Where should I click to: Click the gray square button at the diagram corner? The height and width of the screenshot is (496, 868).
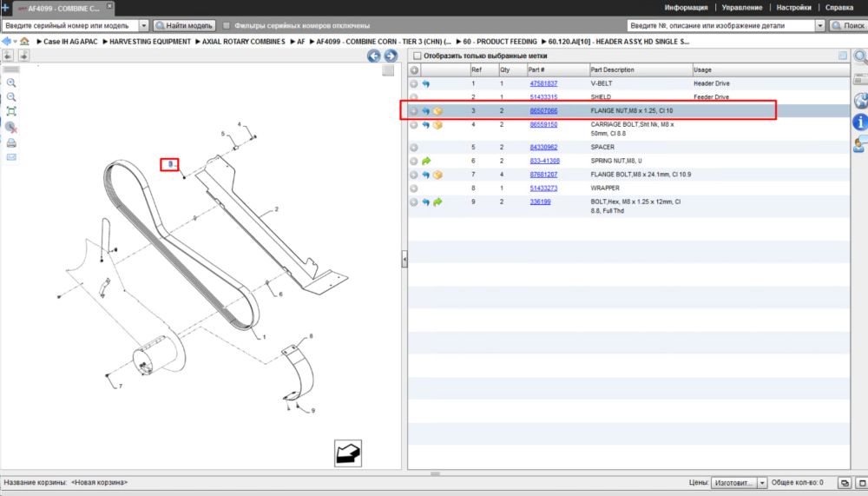388,70
